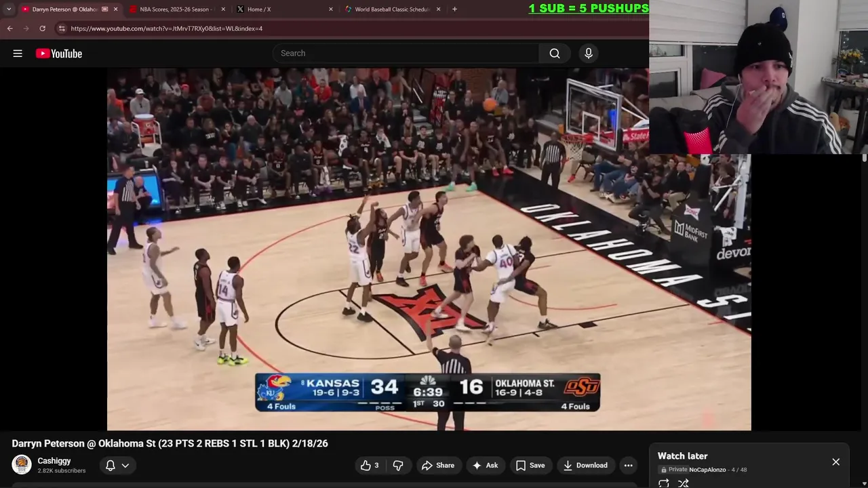The height and width of the screenshot is (488, 868).
Task: Close the World Baseball Classic tab
Action: tap(438, 9)
